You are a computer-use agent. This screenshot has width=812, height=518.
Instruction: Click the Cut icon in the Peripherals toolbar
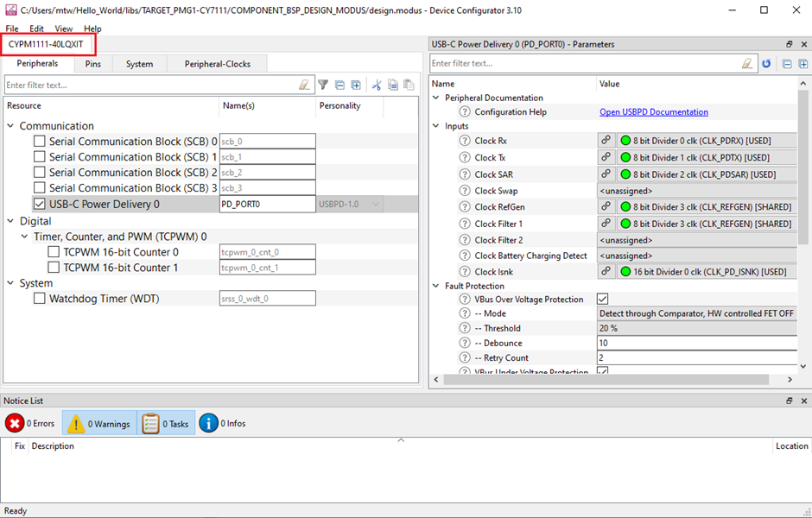(377, 84)
